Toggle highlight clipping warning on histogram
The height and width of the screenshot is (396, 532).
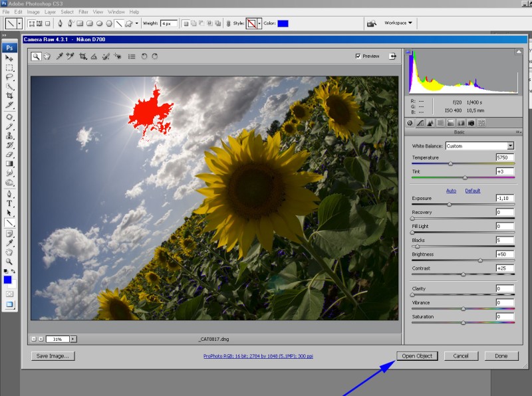tap(519, 52)
